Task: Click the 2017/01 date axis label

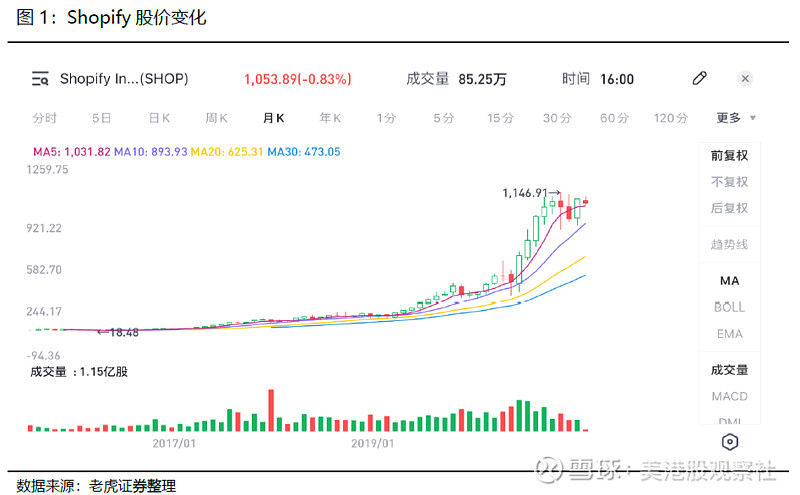Action: point(174,443)
